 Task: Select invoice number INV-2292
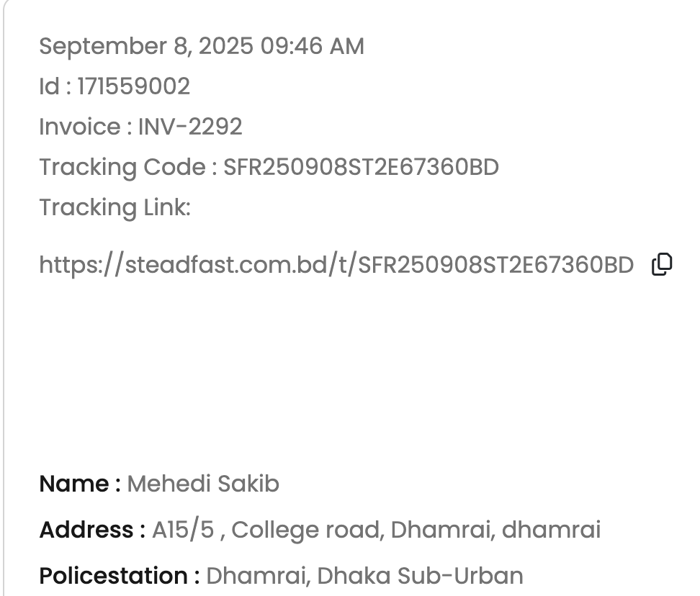coord(190,127)
